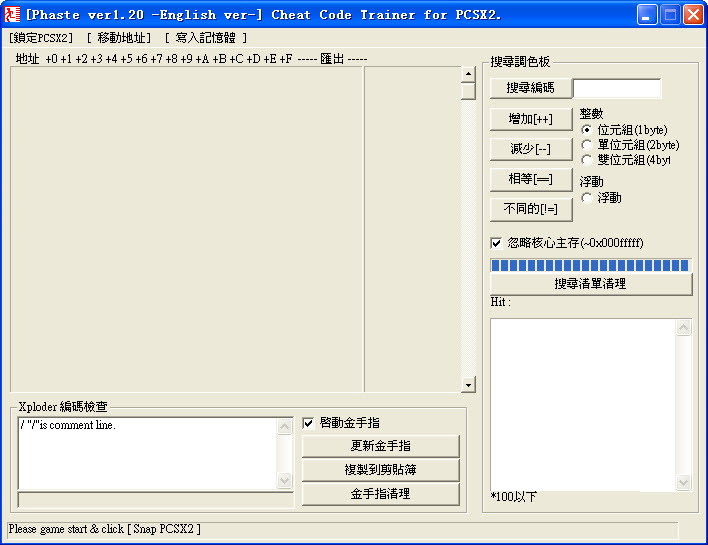The height and width of the screenshot is (545, 708).
Task: Select the 位元組(1byte) radio button
Action: 587,130
